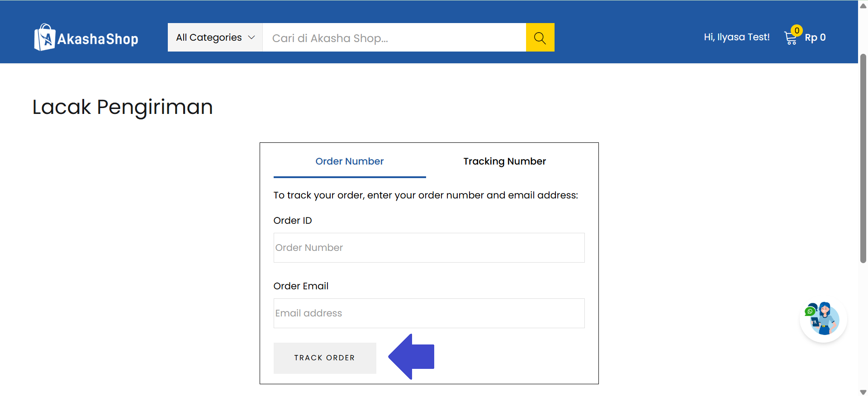The width and height of the screenshot is (868, 396).
Task: Click the scrollbar up arrow
Action: 863,6
